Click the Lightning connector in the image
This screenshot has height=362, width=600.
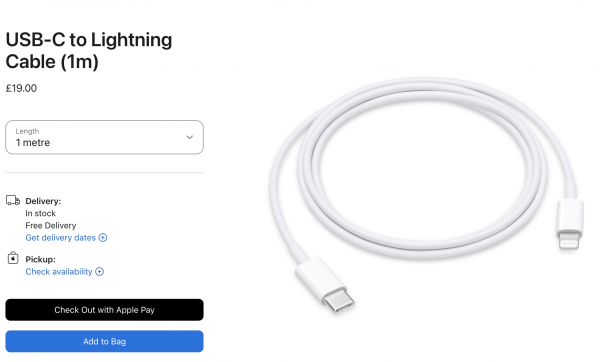(x=570, y=224)
